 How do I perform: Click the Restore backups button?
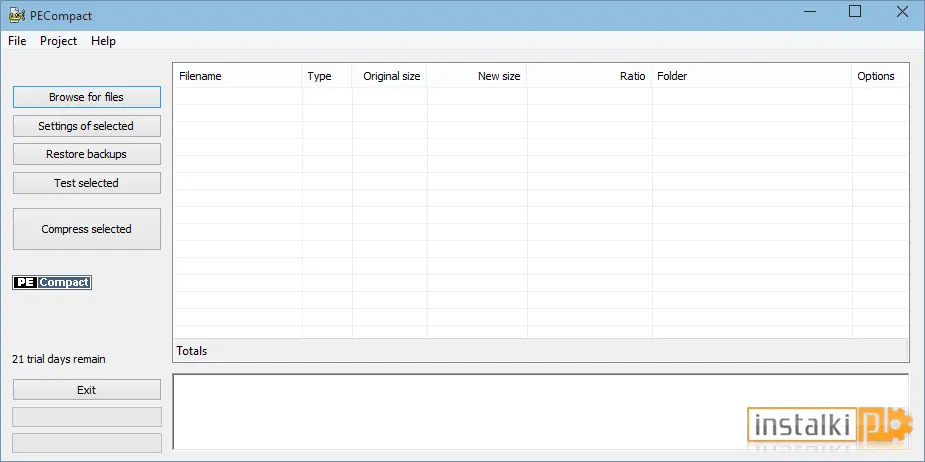[x=87, y=154]
